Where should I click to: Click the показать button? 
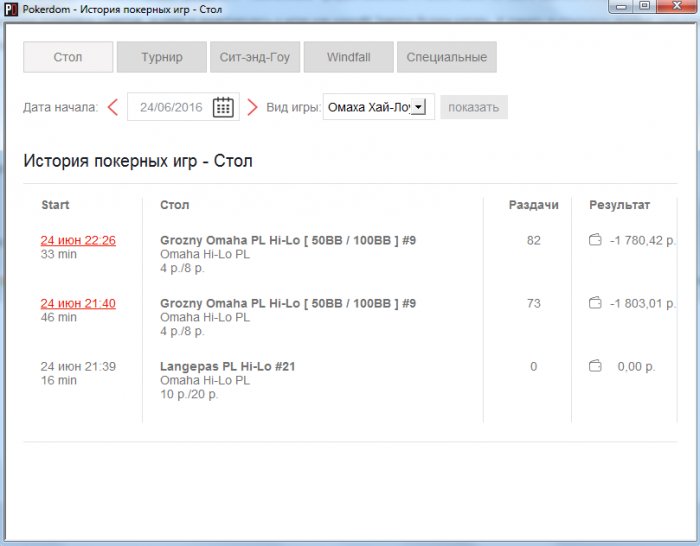click(474, 107)
